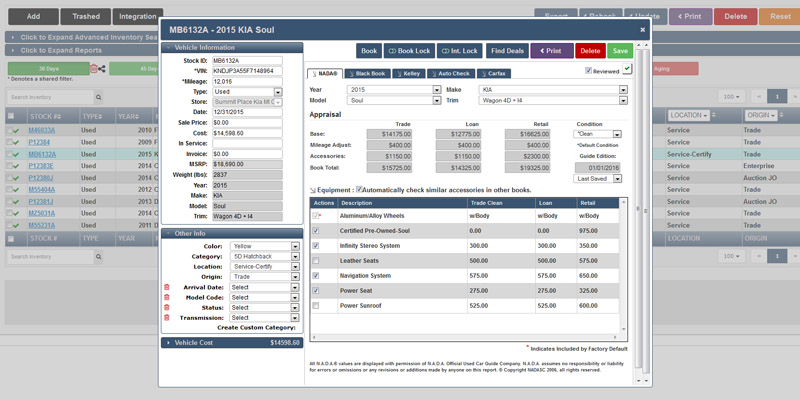This screenshot has height=400, width=800.
Task: Open the Model dropdown showing Soul
Action: [x=394, y=101]
